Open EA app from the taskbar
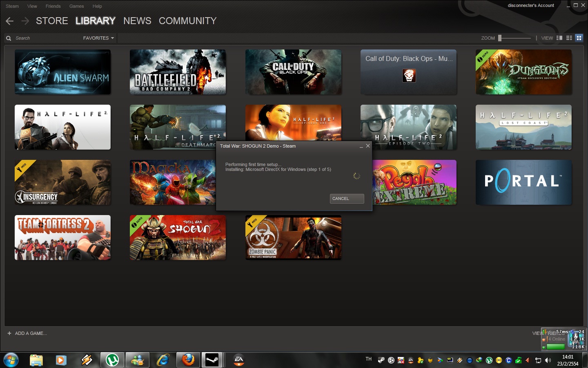This screenshot has width=588, height=368. point(238,360)
